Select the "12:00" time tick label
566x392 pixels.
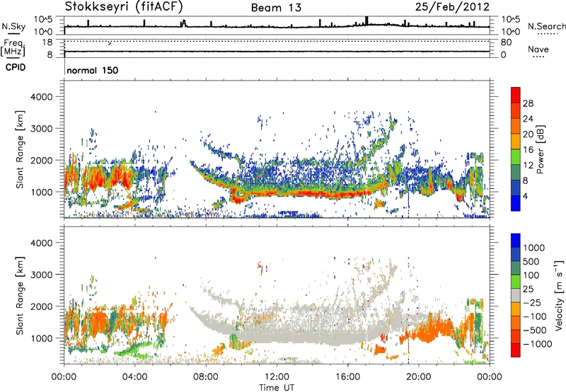tap(277, 377)
